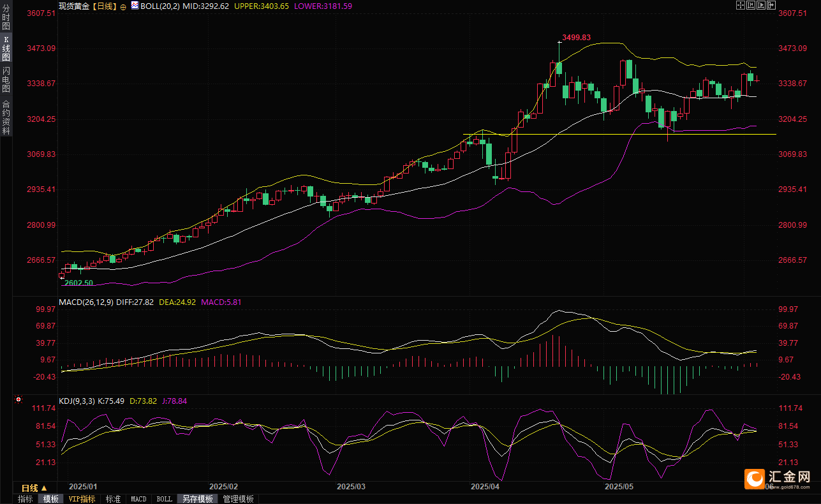Open the 闪电图 sidebar tab
Viewport: 821px width, 504px height.
point(6,80)
